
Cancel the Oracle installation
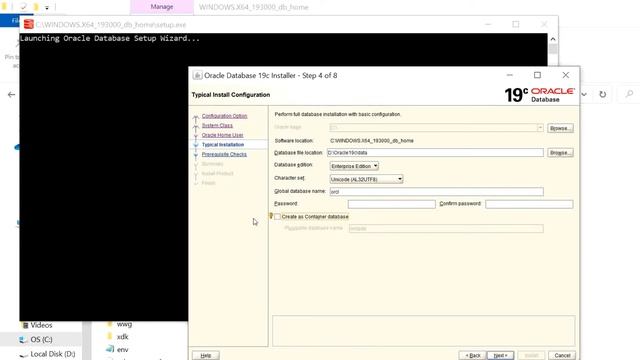tap(562, 356)
